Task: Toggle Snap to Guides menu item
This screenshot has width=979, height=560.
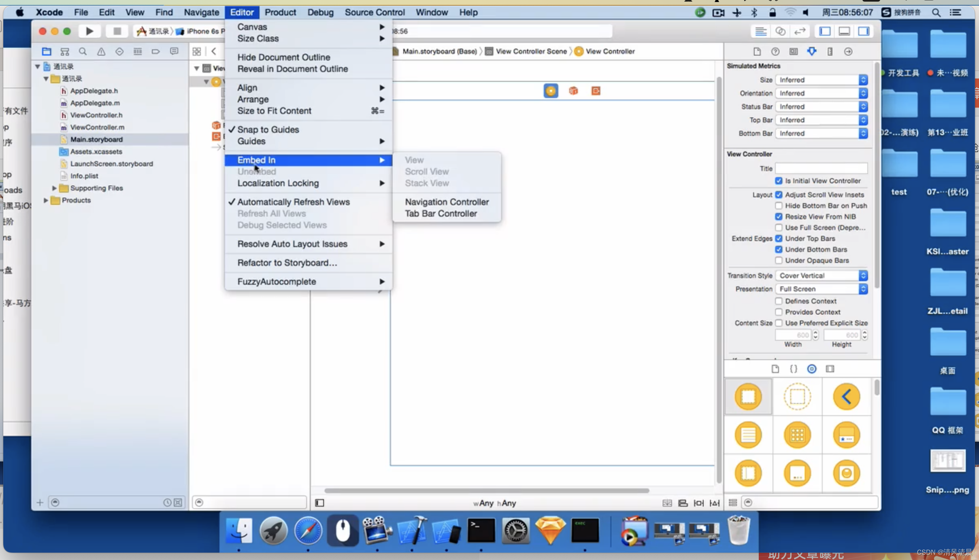Action: (x=309, y=129)
